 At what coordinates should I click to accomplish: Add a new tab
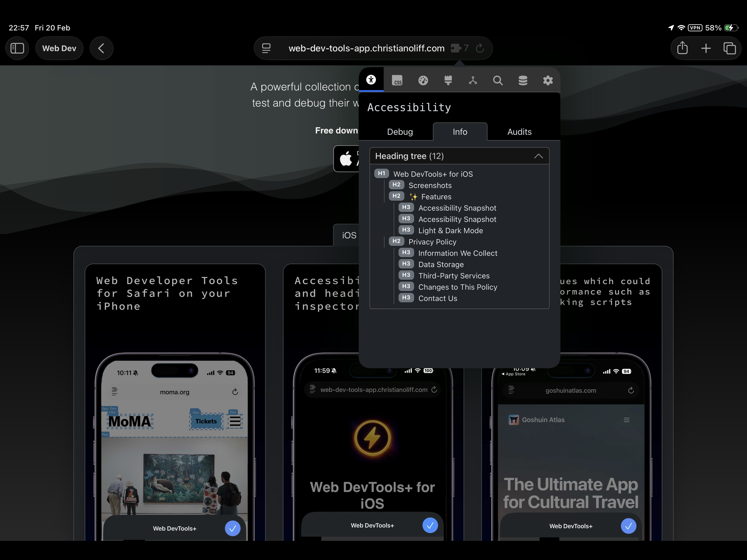point(706,48)
